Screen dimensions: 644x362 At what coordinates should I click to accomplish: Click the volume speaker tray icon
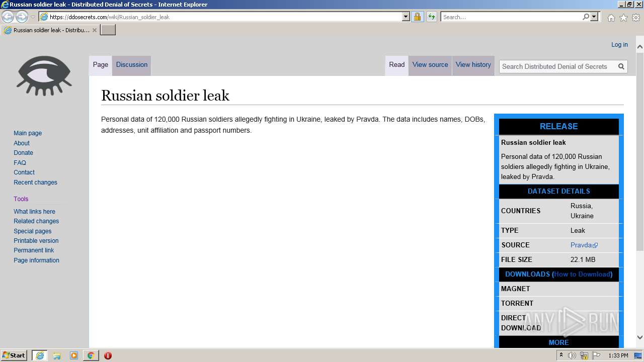(x=572, y=355)
